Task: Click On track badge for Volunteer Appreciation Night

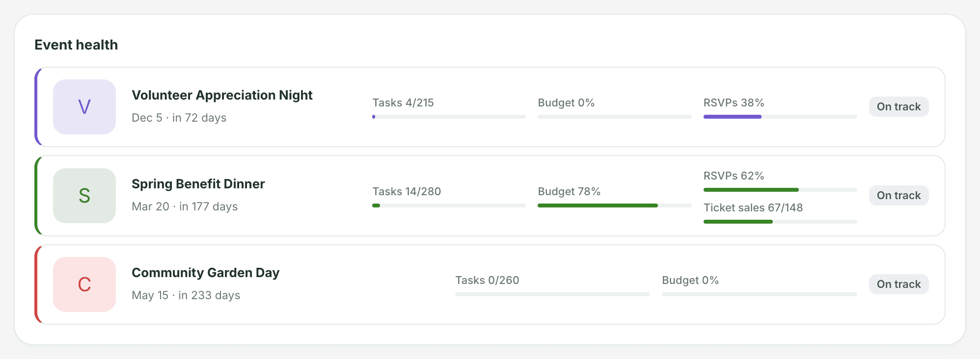Action: [x=898, y=107]
